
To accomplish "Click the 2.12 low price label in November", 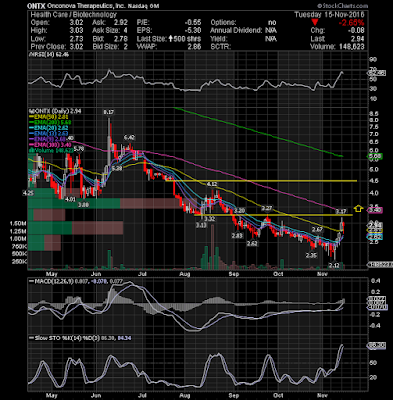I will point(334,265).
